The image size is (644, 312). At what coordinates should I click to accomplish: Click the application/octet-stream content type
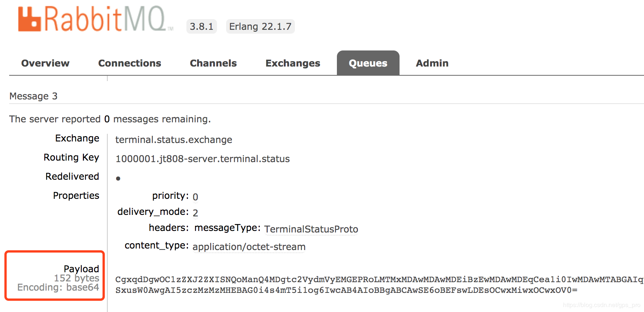[249, 247]
